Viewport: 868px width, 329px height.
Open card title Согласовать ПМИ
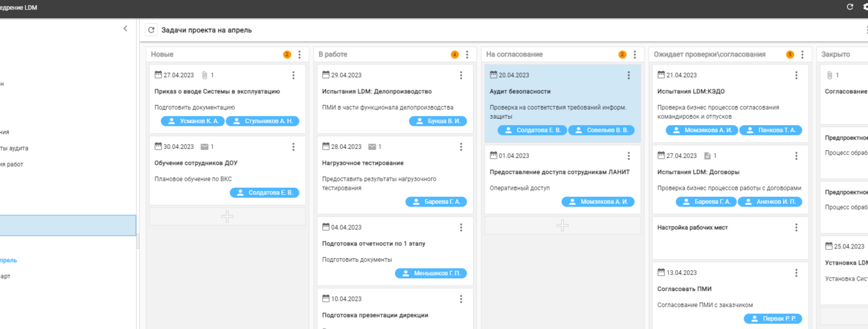click(684, 289)
